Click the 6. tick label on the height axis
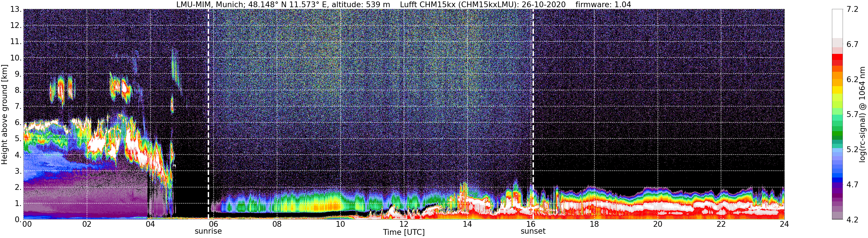This screenshot has height=238, width=868. click(x=18, y=122)
